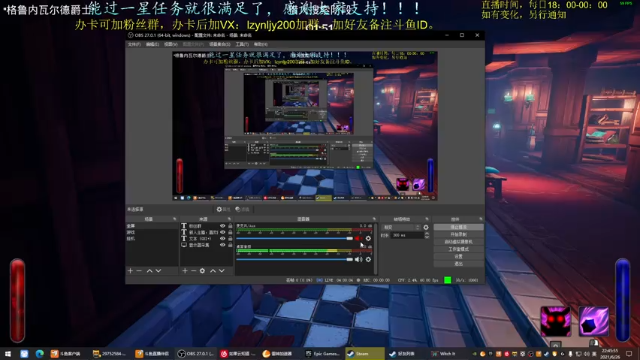Undock the Audio Mixer panel via header icon
The width and height of the screenshot is (640, 360).
(x=374, y=219)
